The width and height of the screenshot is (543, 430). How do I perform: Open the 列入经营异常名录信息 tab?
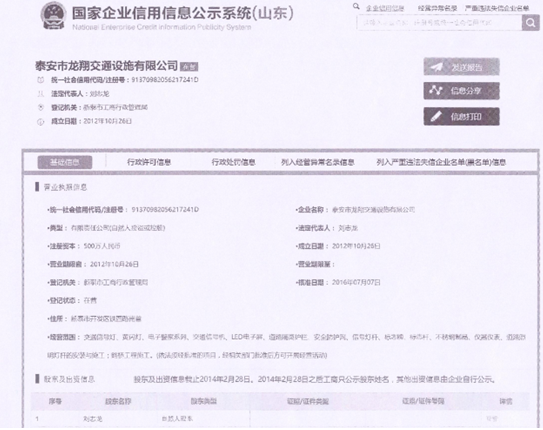[x=318, y=162]
